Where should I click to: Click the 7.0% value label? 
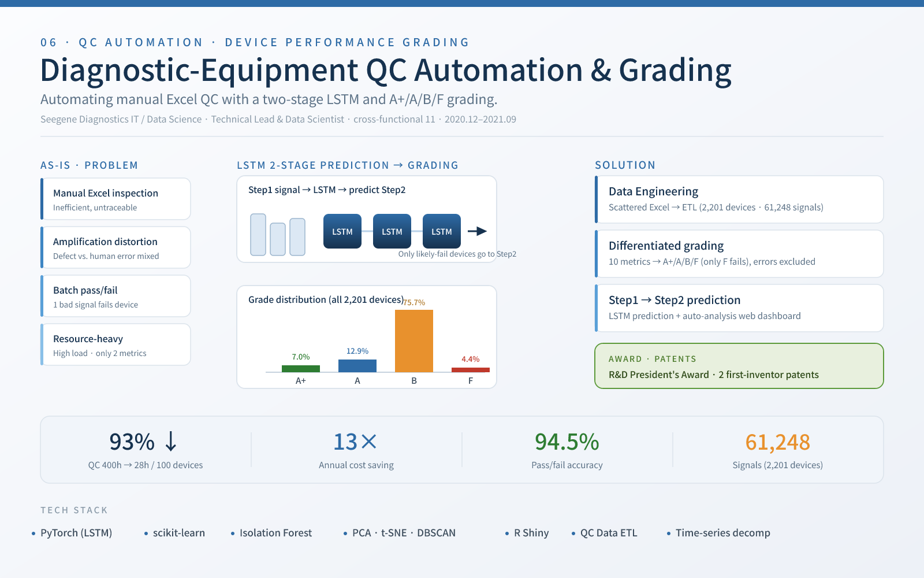point(301,357)
